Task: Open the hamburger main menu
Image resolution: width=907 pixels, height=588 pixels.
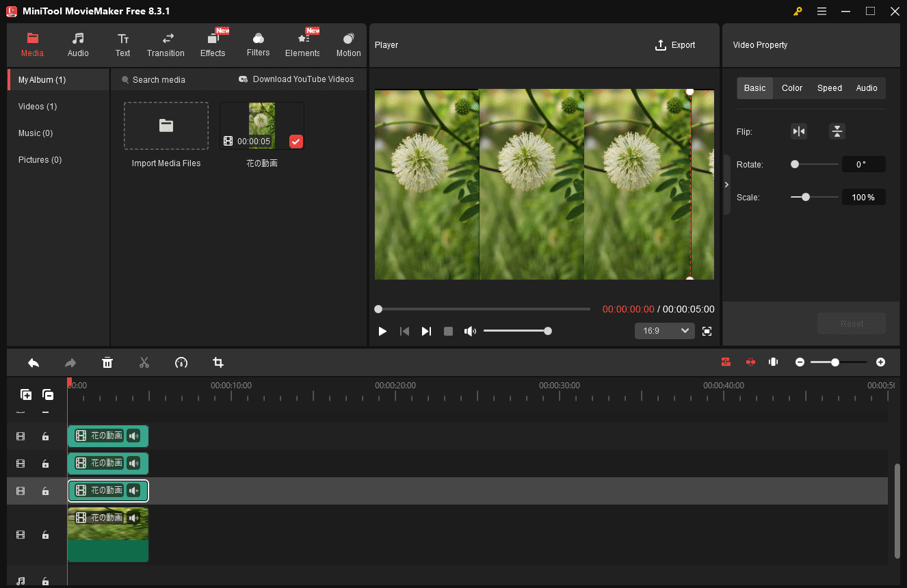Action: click(821, 11)
